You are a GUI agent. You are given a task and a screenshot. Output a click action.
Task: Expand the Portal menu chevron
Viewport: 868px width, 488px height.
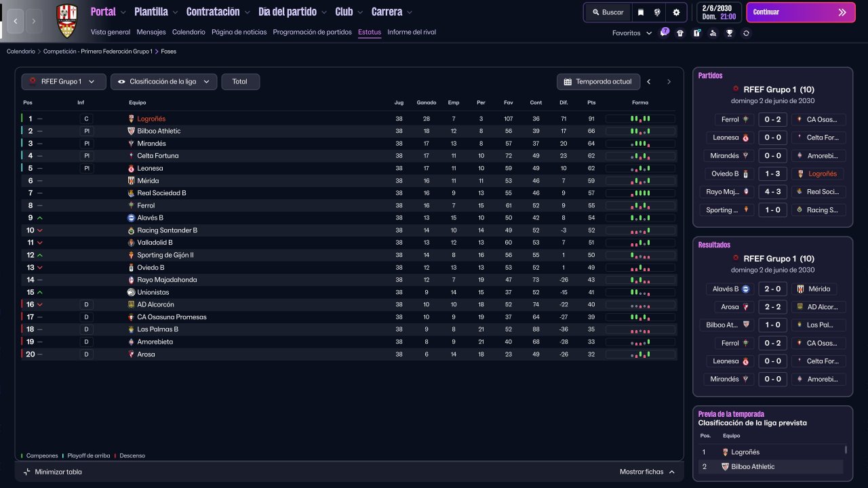(122, 12)
